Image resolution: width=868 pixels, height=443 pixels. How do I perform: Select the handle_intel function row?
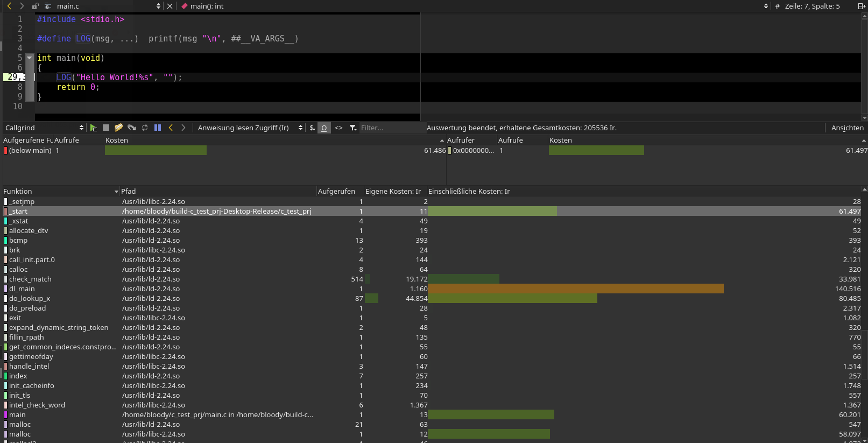click(432, 366)
